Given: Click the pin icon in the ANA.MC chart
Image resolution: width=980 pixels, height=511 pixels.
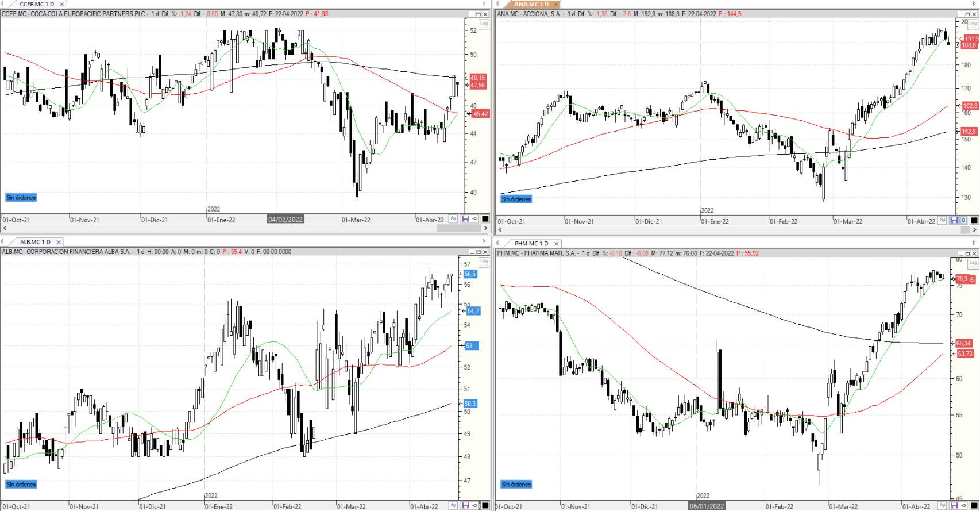Looking at the screenshot, I should [x=963, y=221].
